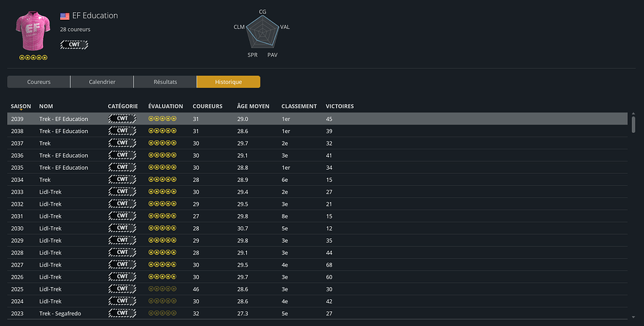Viewport: 644px width, 326px height.
Task: Click the 6e classement in 2034 row
Action: (x=284, y=180)
